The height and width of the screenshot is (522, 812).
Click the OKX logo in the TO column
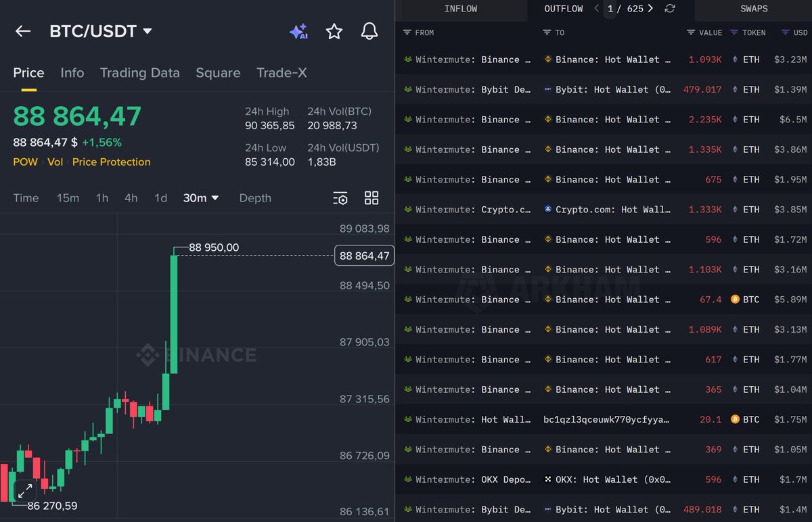click(x=548, y=479)
